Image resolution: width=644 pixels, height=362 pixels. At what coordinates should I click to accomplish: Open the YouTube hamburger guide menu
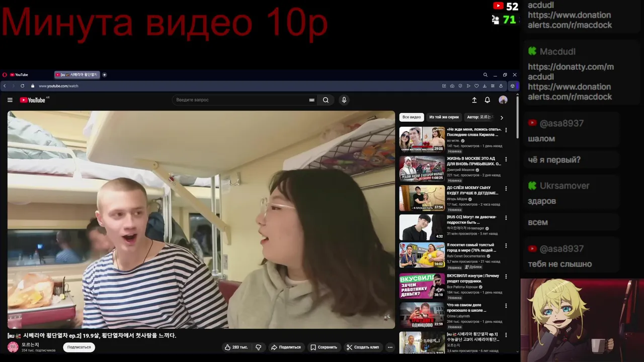10,100
